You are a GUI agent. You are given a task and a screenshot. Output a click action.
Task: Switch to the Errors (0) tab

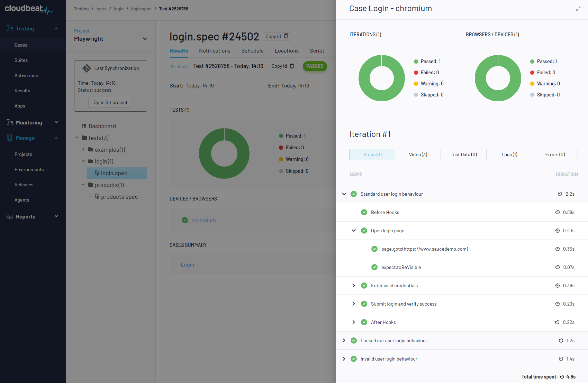pos(555,155)
